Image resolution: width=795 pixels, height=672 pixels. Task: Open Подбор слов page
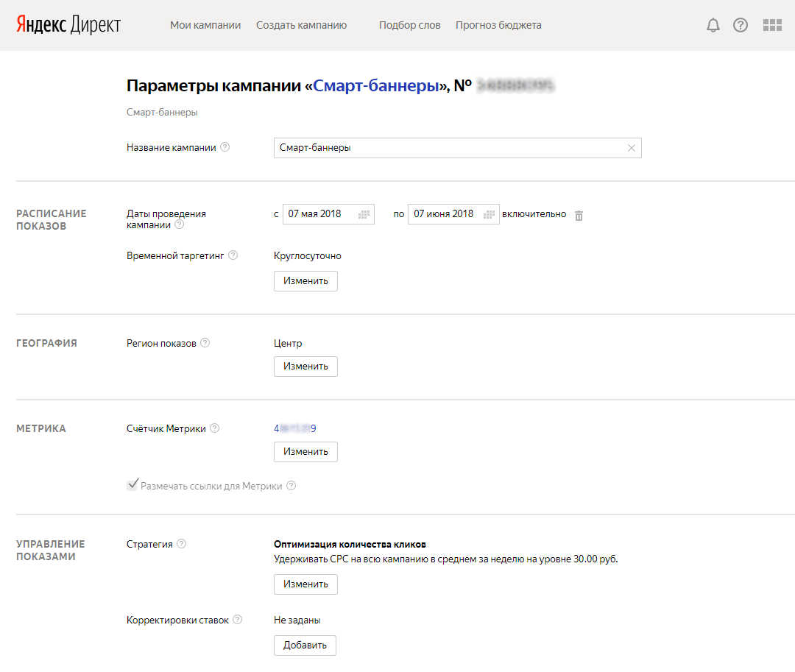[x=409, y=25]
